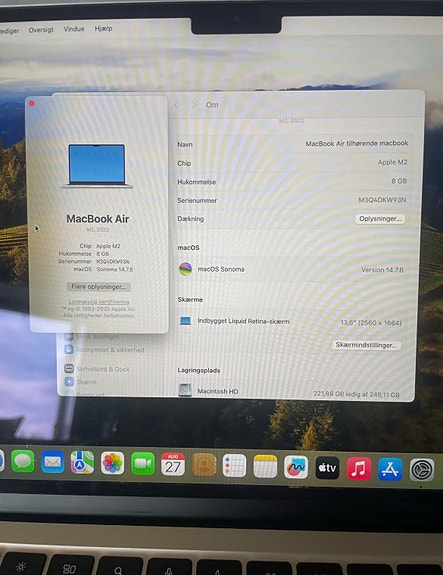Select Skrivebord & Dock in sidebar
The image size is (443, 575).
click(98, 369)
